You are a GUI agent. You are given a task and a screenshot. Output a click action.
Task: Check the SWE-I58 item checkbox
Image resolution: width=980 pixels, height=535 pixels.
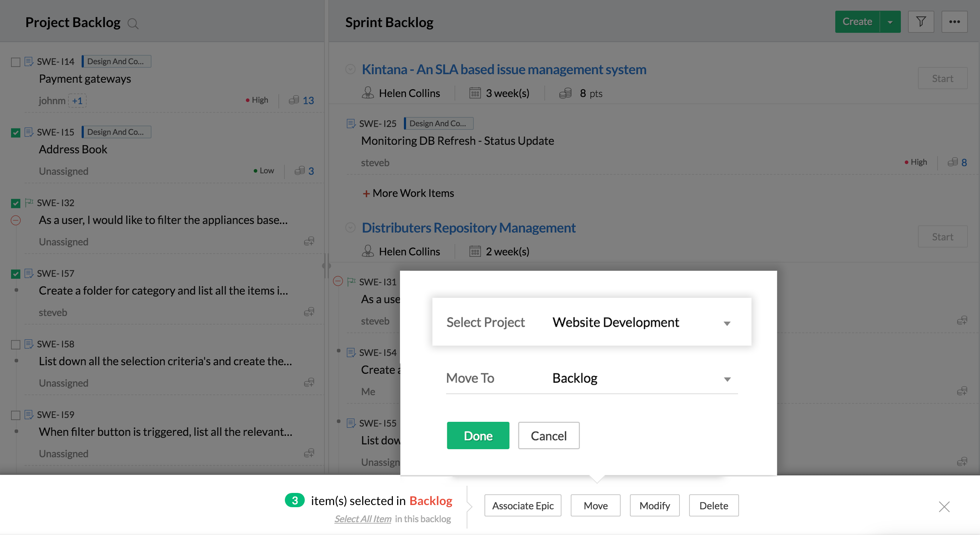(x=16, y=345)
